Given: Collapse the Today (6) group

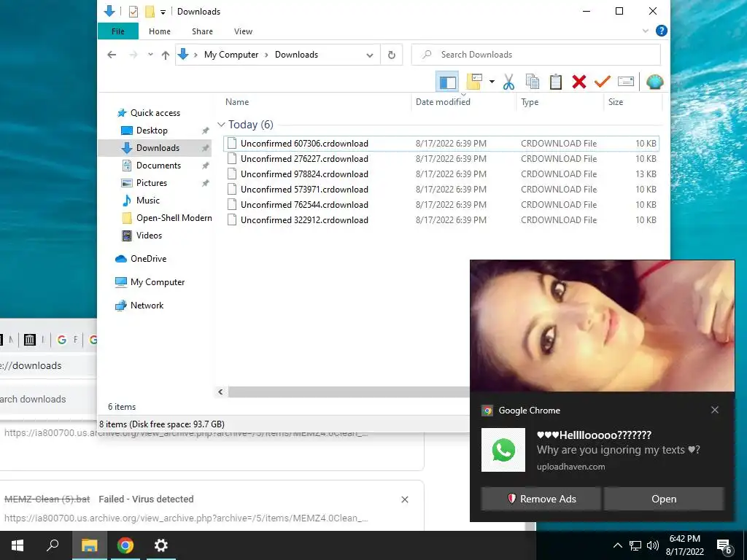Looking at the screenshot, I should click(221, 125).
